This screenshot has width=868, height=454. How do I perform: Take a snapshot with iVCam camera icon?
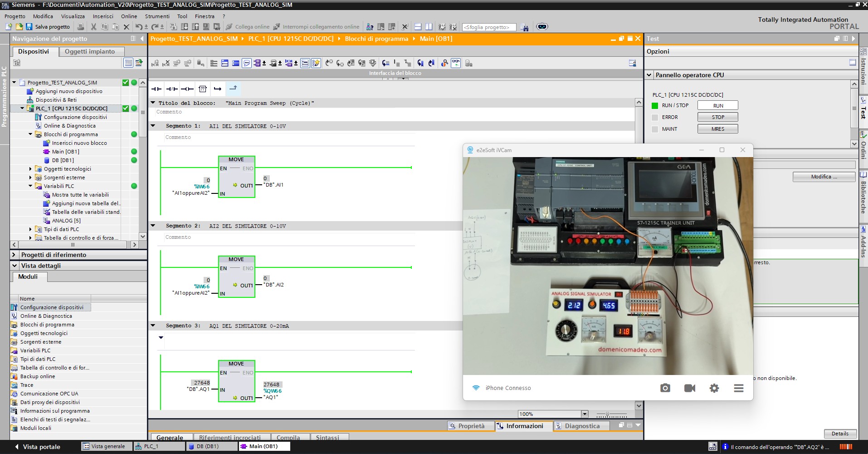665,388
